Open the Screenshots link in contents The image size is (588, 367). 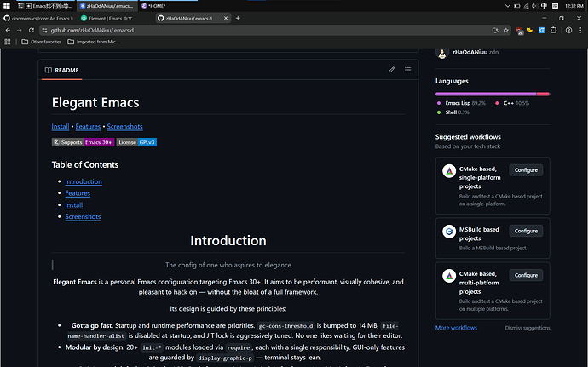tap(83, 216)
